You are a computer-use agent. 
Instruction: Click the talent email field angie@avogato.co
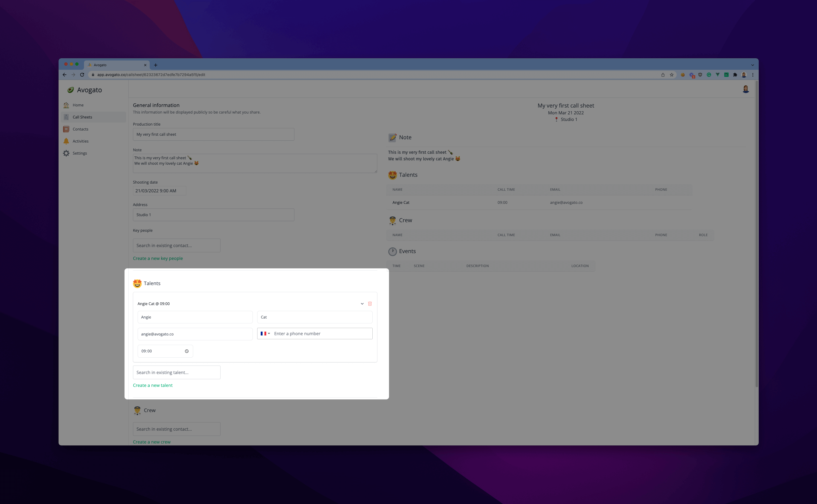tap(195, 334)
